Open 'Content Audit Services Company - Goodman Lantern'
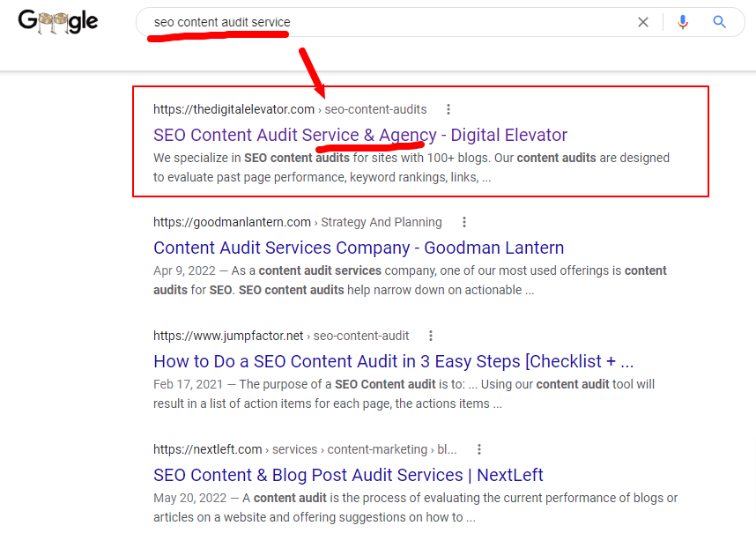The image size is (756, 533). tap(359, 248)
